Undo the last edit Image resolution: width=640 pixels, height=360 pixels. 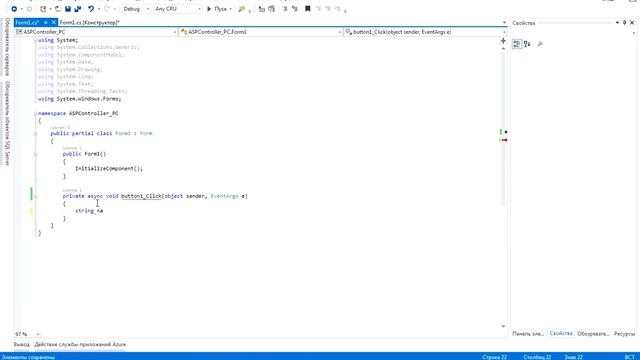click(91, 9)
